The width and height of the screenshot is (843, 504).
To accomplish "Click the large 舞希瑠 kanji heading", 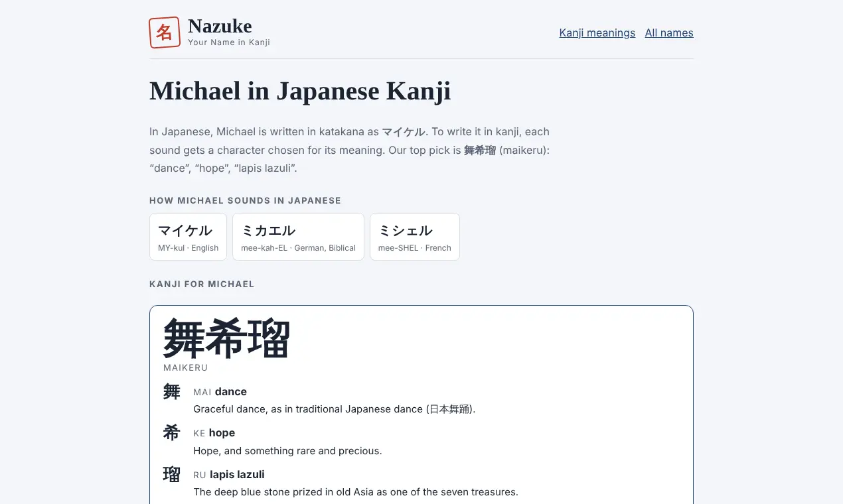I will 227,338.
